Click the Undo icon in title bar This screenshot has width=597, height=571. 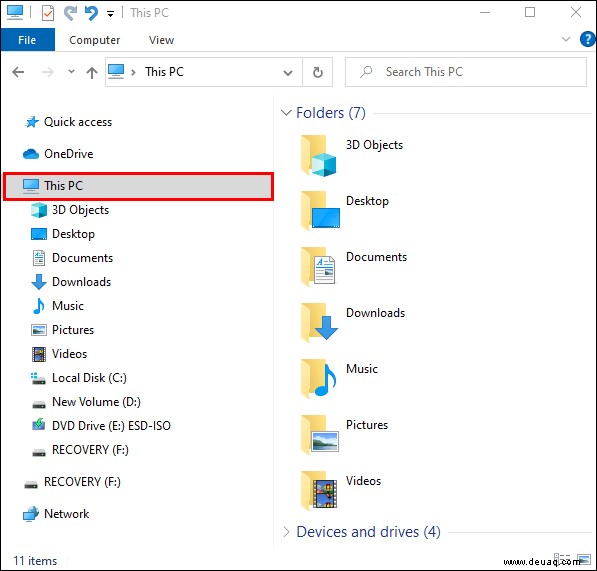coord(91,13)
